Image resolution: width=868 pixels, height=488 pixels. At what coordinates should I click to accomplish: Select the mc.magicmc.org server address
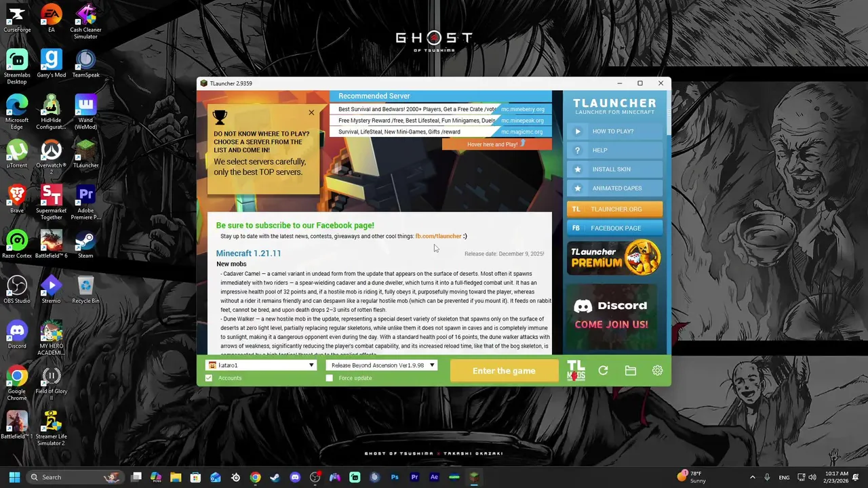point(523,132)
